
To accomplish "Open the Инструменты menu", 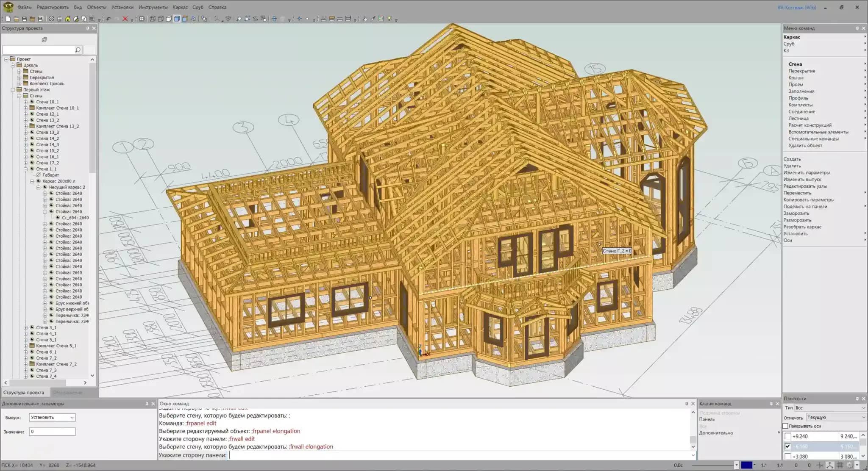I will coord(153,7).
